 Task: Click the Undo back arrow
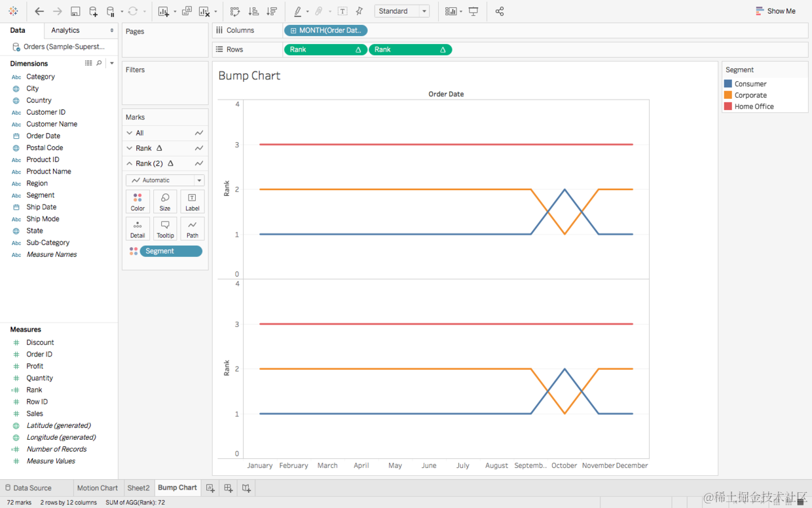[x=39, y=11]
